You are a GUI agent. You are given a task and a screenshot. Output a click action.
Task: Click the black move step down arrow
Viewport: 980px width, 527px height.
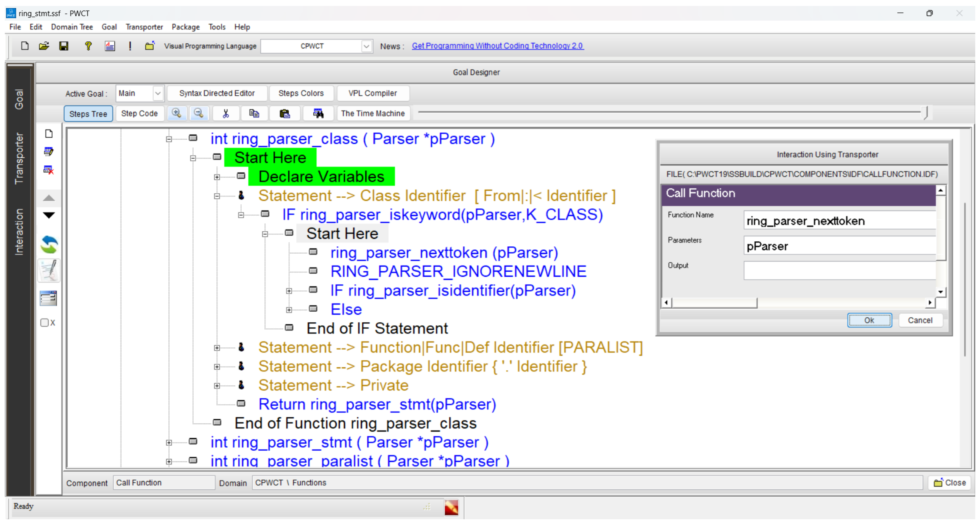(49, 215)
